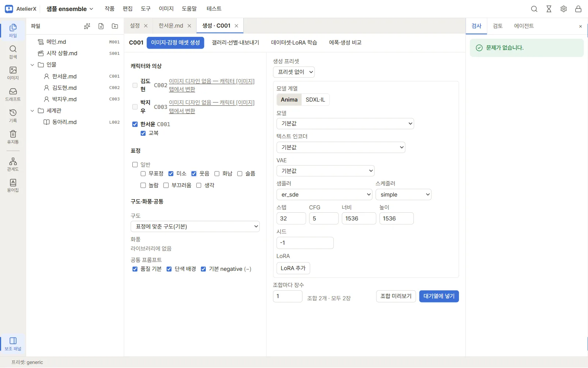The width and height of the screenshot is (588, 368).
Task: Open the 샘플 ensemble project dropdown
Action: click(70, 9)
